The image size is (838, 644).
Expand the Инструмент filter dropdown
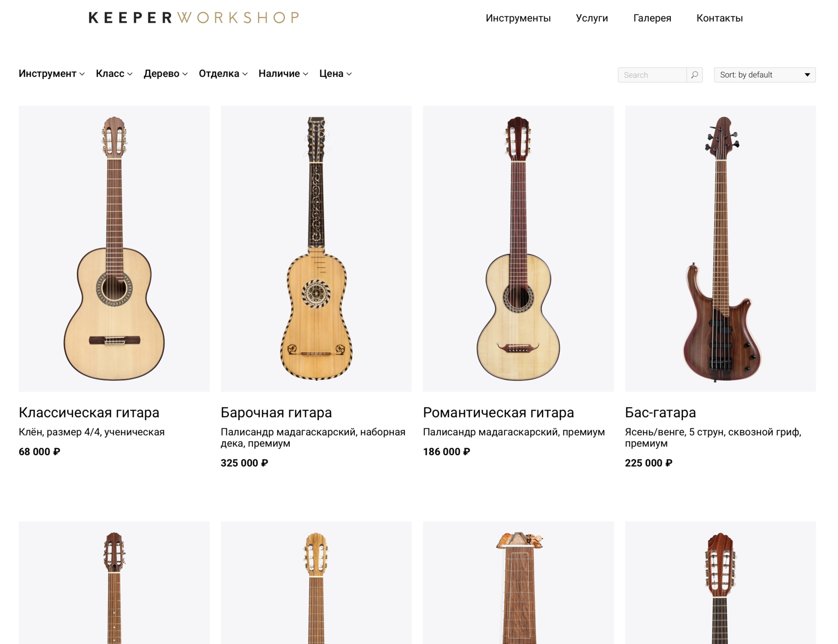(x=51, y=74)
